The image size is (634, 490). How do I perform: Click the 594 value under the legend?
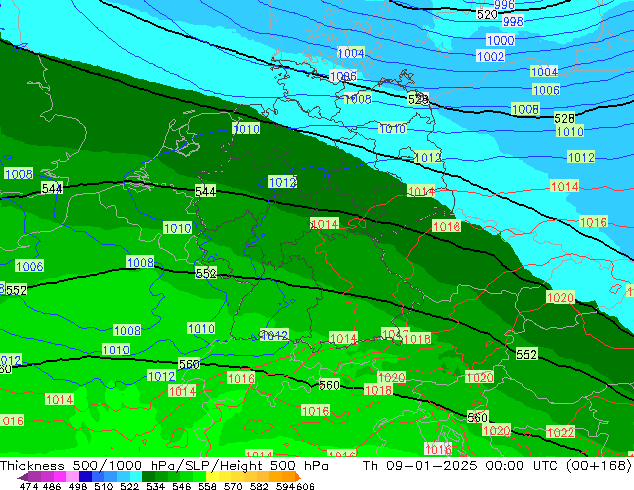tap(285, 486)
